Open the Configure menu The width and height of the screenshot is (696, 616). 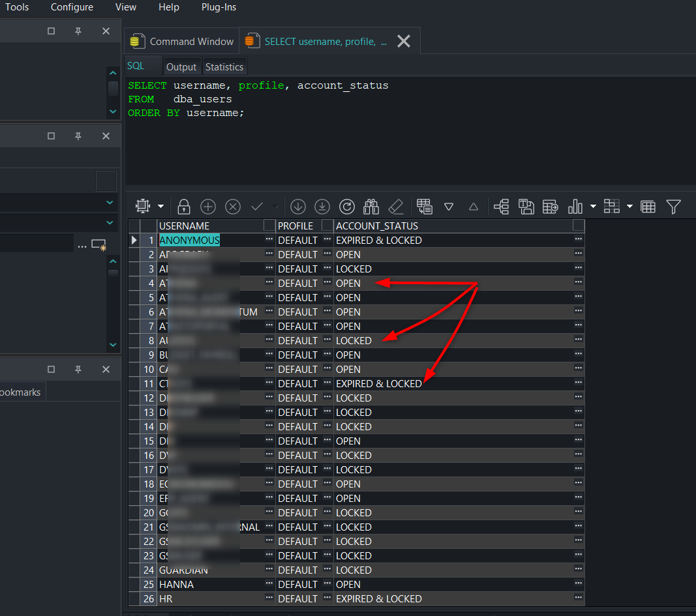click(x=72, y=7)
